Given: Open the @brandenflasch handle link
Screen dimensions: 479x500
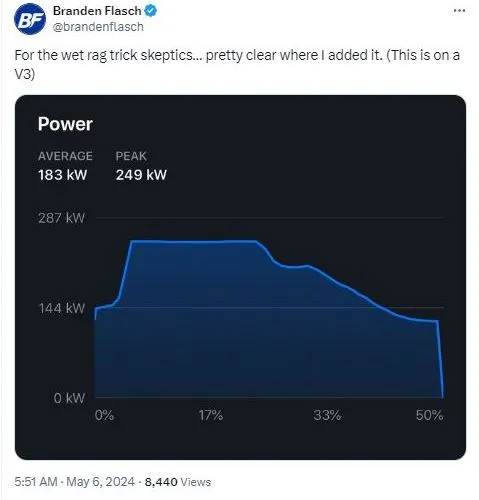Looking at the screenshot, I should coord(98,27).
